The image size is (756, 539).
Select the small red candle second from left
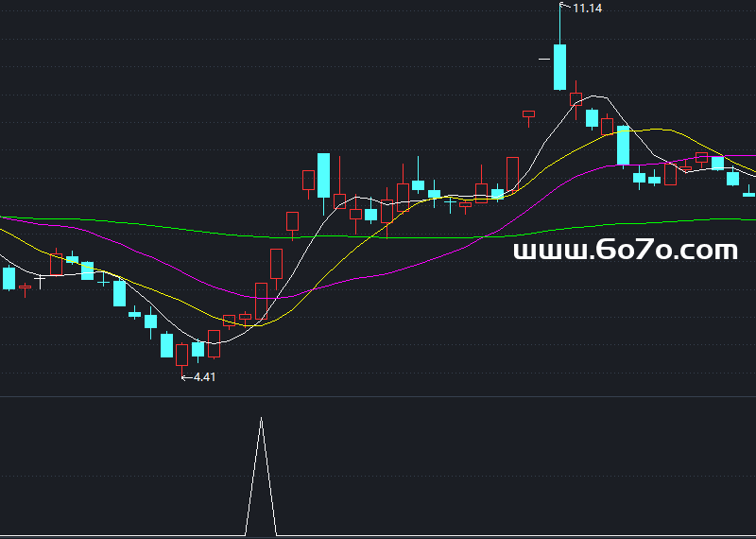tap(26, 286)
